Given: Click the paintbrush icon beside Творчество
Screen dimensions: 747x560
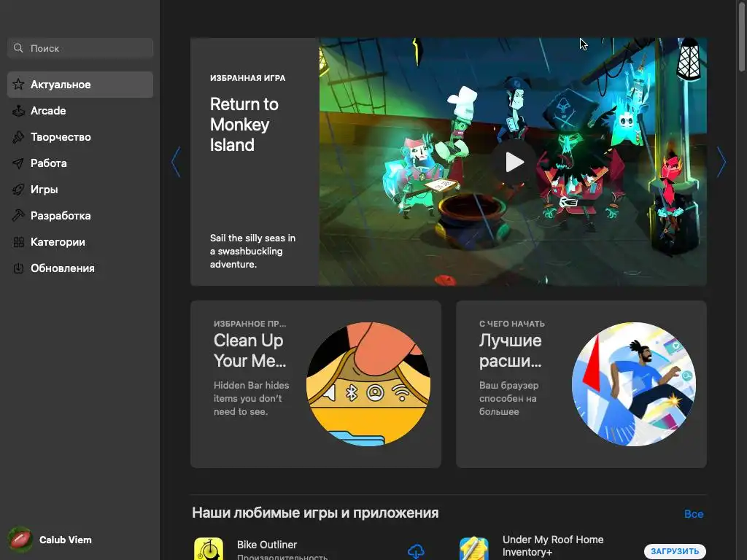Looking at the screenshot, I should point(18,137).
